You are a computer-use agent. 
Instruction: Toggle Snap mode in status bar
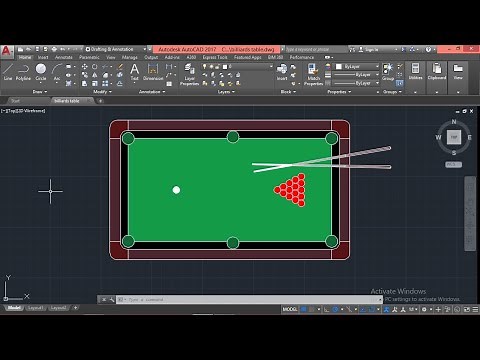tap(312, 309)
